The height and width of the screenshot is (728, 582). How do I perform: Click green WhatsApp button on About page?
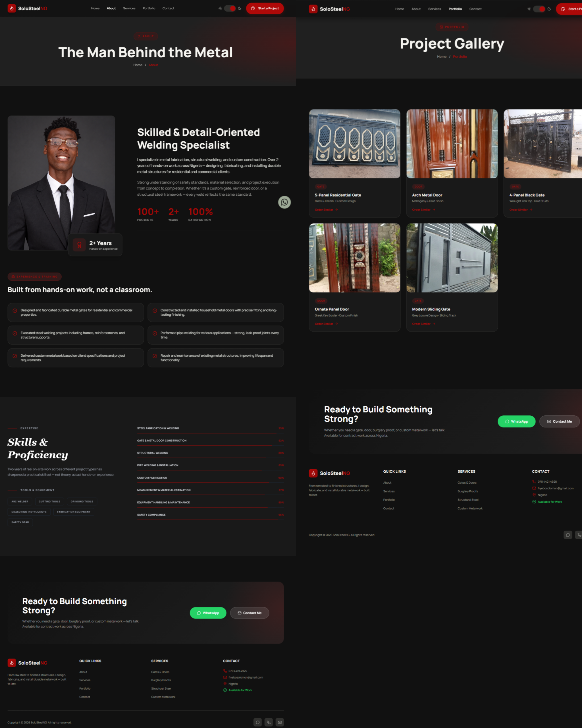pyautogui.click(x=208, y=613)
